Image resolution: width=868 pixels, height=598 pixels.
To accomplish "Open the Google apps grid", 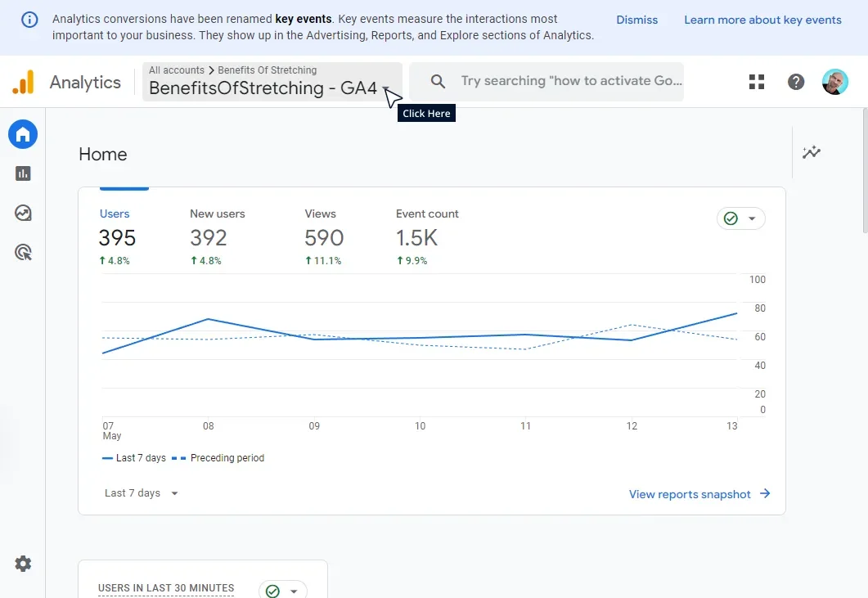I will 756,81.
